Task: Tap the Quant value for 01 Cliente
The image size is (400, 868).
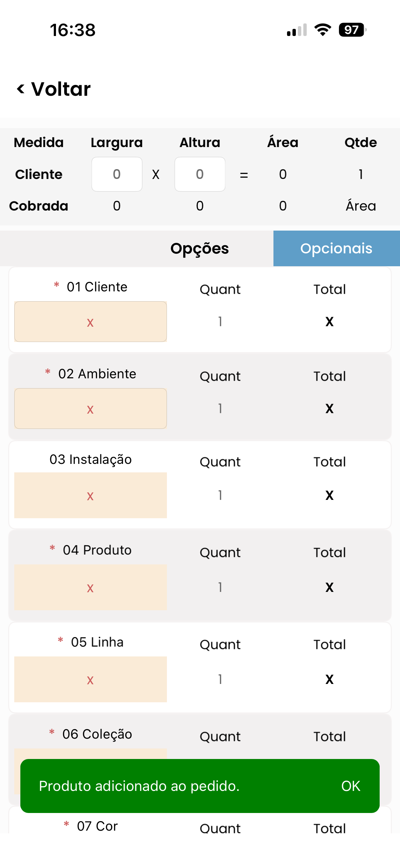Action: point(220,322)
